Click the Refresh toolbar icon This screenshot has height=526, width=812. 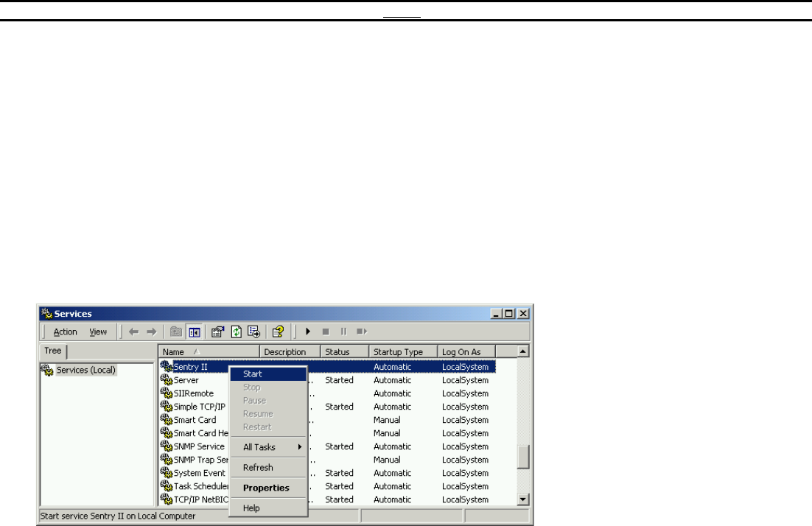coord(237,332)
